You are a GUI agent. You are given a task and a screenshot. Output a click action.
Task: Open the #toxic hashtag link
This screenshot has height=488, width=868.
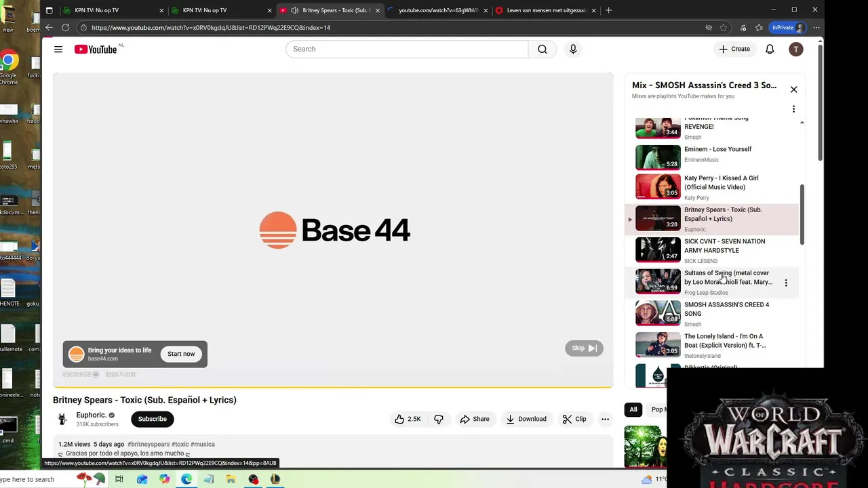coord(180,444)
